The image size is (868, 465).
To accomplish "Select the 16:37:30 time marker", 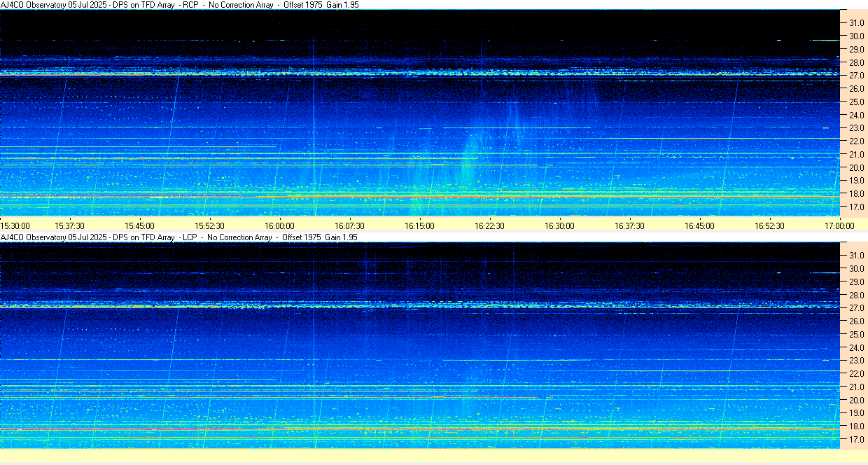I will point(629,225).
